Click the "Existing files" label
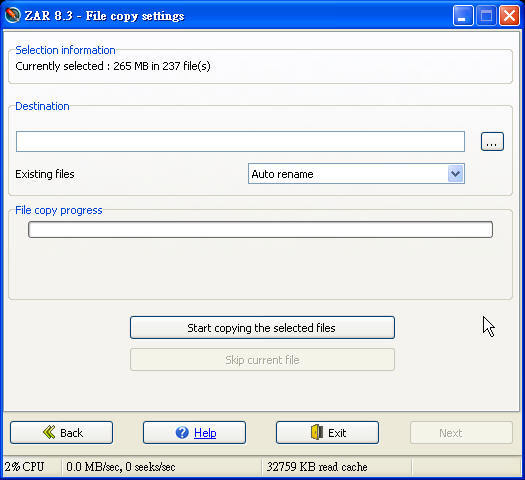The image size is (525, 480). 45,174
